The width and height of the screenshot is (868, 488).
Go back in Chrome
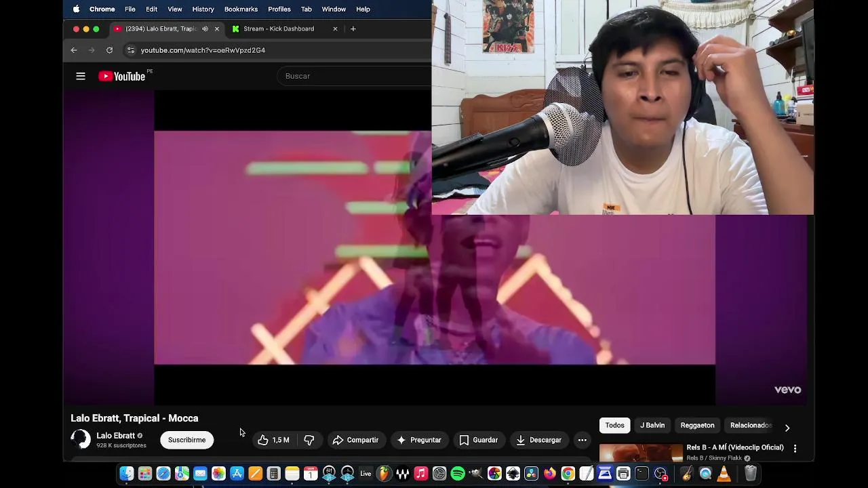74,50
